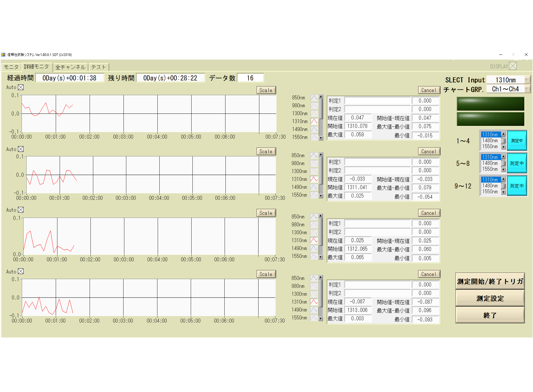Click down arrow of 5～8 wavelength list
533x392 pixels.
(x=503, y=170)
